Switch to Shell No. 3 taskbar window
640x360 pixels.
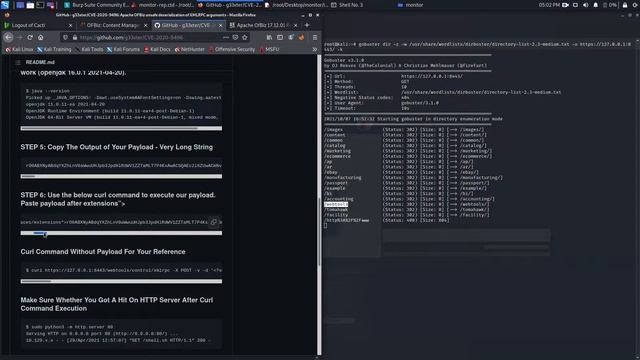coord(347,5)
